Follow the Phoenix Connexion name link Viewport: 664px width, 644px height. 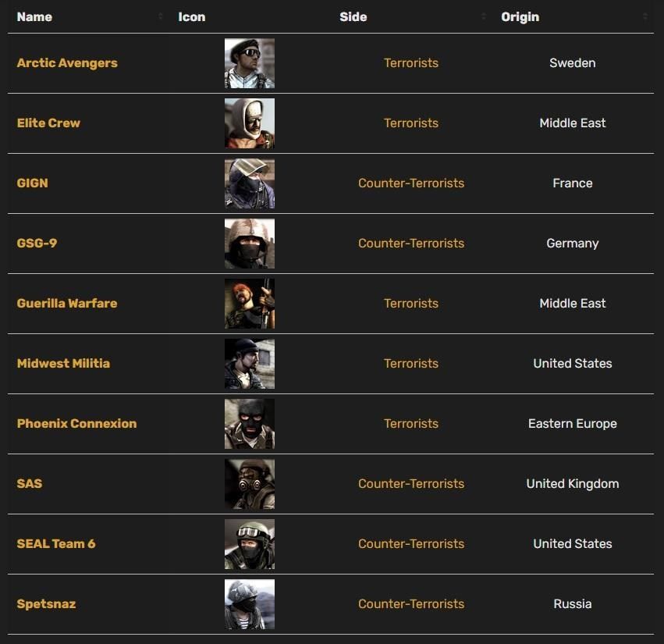coord(76,424)
